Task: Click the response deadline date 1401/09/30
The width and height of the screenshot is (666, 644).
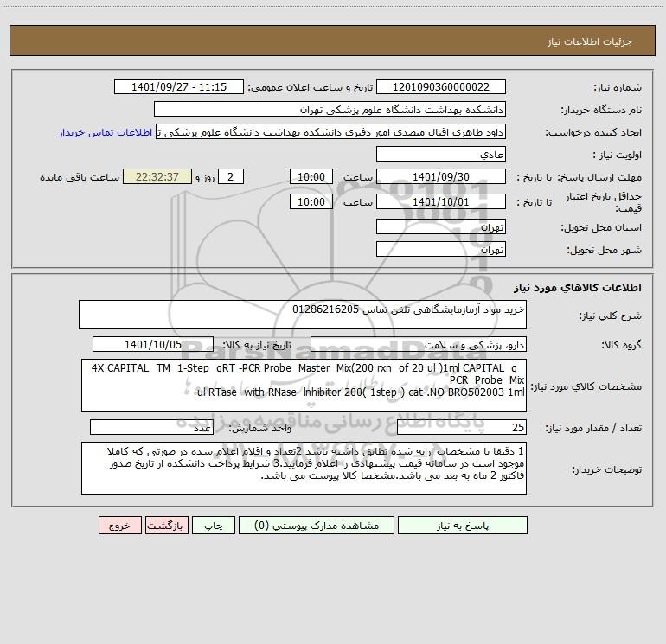Action: click(441, 176)
